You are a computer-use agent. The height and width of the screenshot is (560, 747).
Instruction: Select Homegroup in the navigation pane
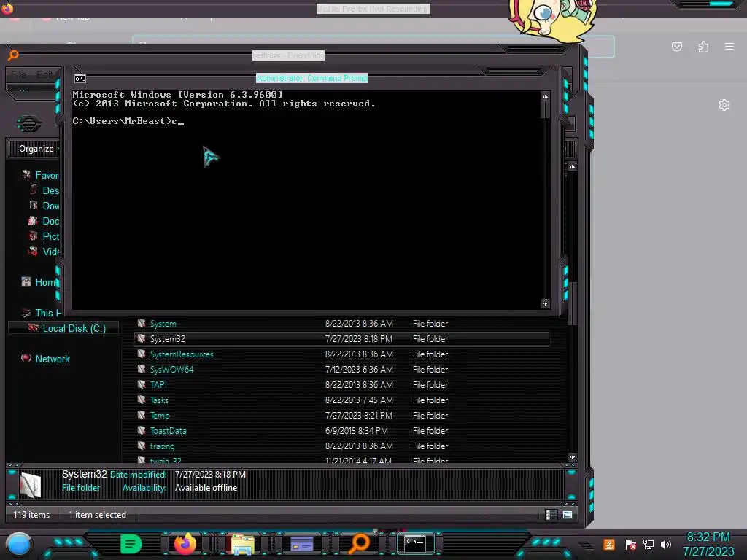[x=40, y=282]
